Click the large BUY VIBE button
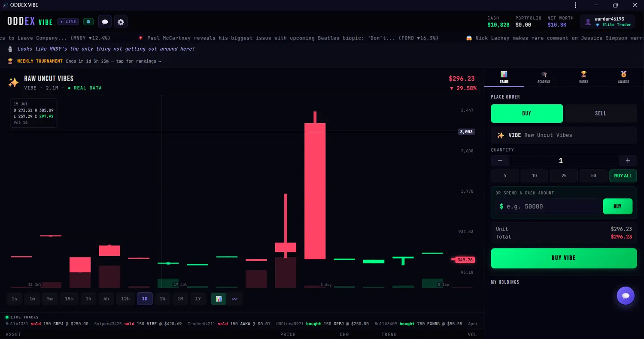Image resolution: width=644 pixels, height=339 pixels. [x=564, y=258]
